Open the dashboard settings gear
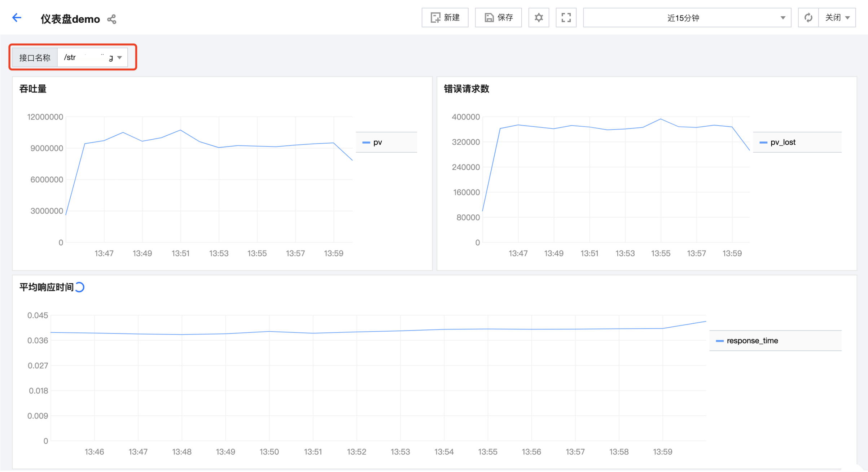 coord(538,18)
